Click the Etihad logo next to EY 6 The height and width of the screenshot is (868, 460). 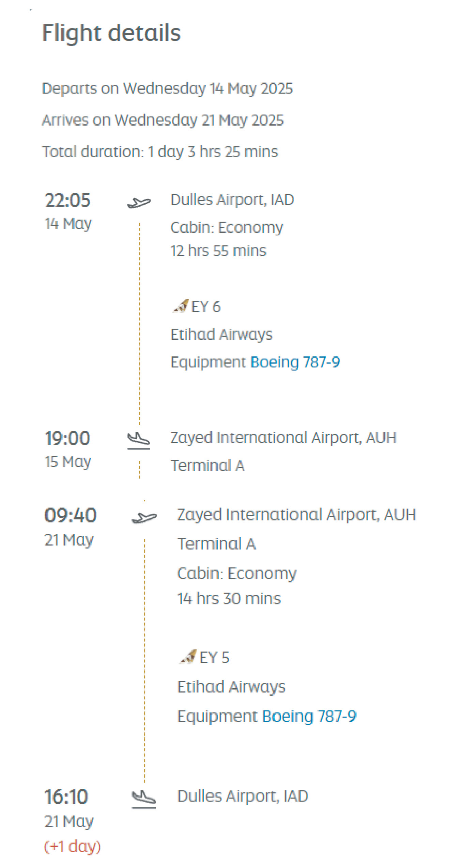(x=180, y=306)
